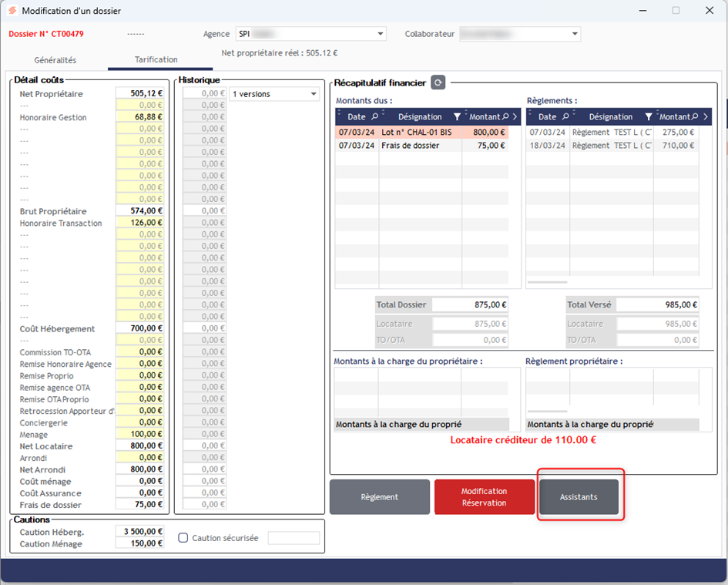728x585 pixels.
Task: Edit the Conciergerie amount field
Action: (x=139, y=422)
